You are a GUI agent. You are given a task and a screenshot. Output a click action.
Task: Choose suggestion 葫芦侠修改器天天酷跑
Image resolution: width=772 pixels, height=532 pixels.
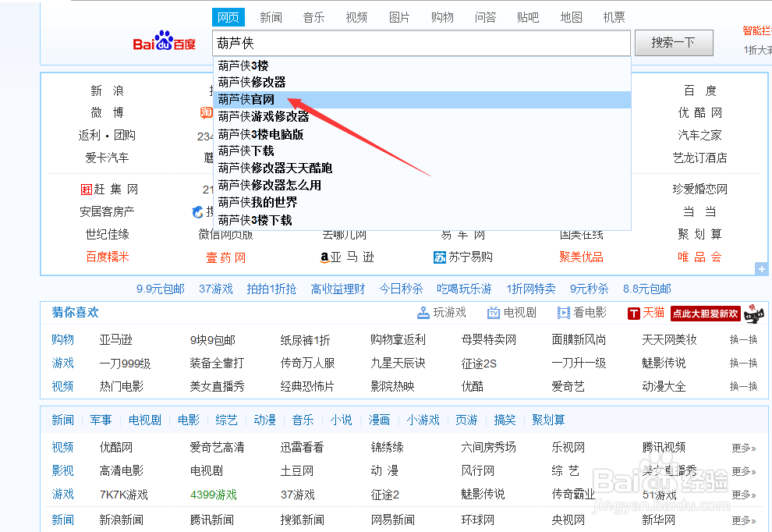click(422, 168)
